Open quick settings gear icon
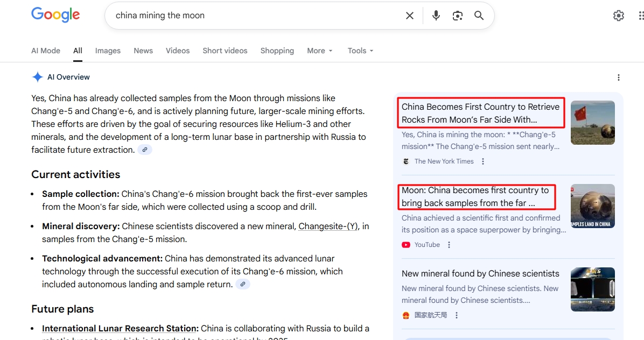 619,16
